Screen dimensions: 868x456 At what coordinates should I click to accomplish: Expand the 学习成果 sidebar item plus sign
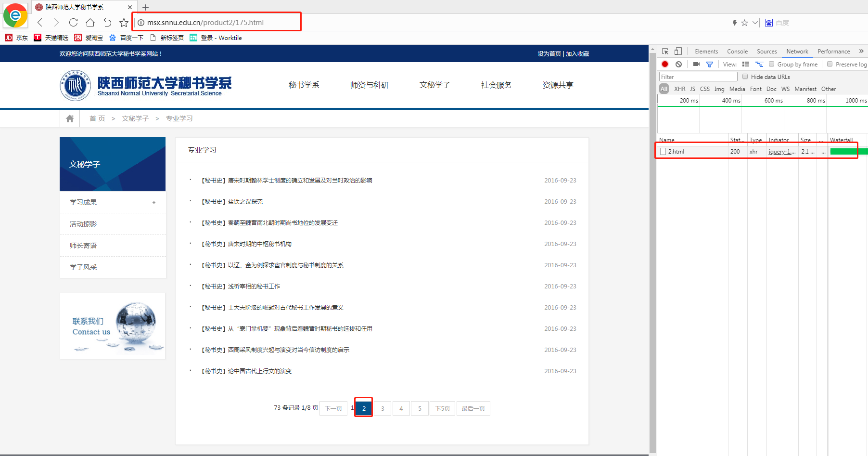click(154, 203)
